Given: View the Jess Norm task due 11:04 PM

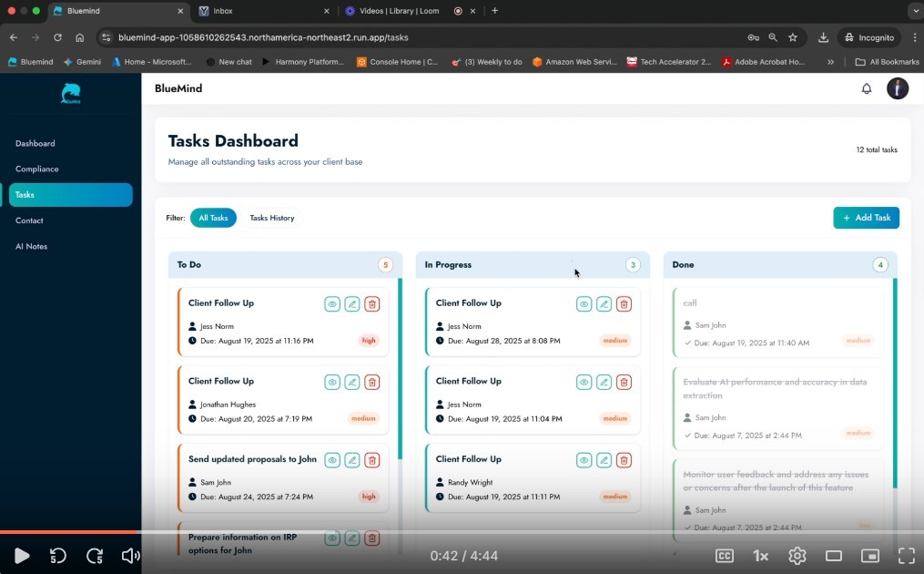Looking at the screenshot, I should [584, 383].
